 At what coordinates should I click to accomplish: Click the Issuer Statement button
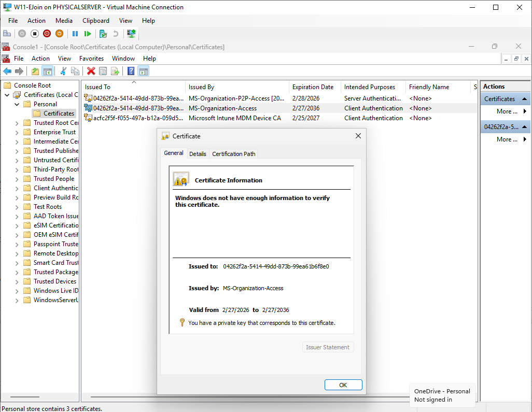click(x=328, y=347)
